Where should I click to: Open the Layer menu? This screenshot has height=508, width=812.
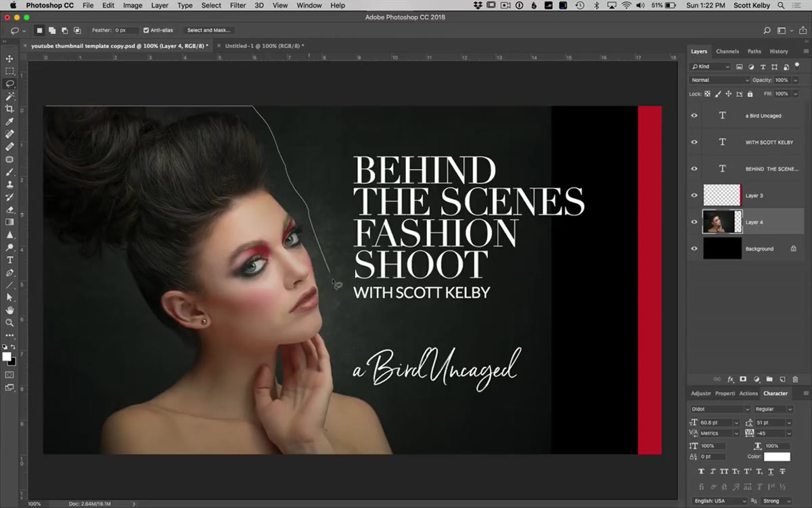[x=160, y=5]
